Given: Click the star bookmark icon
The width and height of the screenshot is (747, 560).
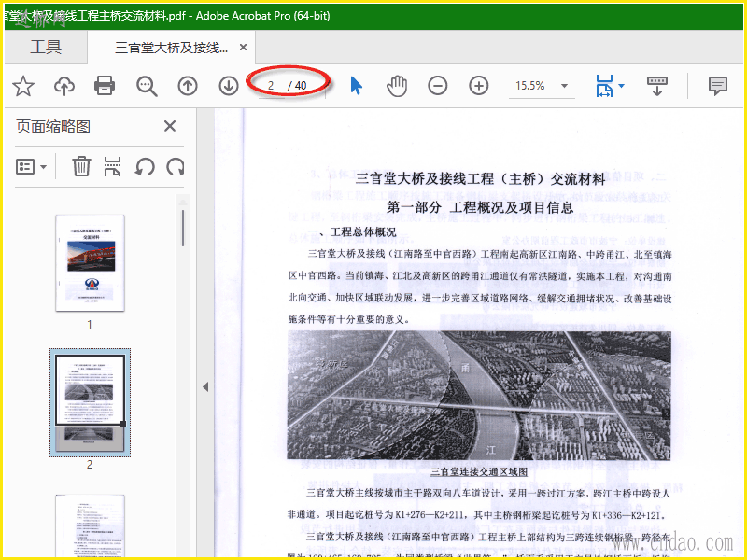Looking at the screenshot, I should [x=23, y=86].
